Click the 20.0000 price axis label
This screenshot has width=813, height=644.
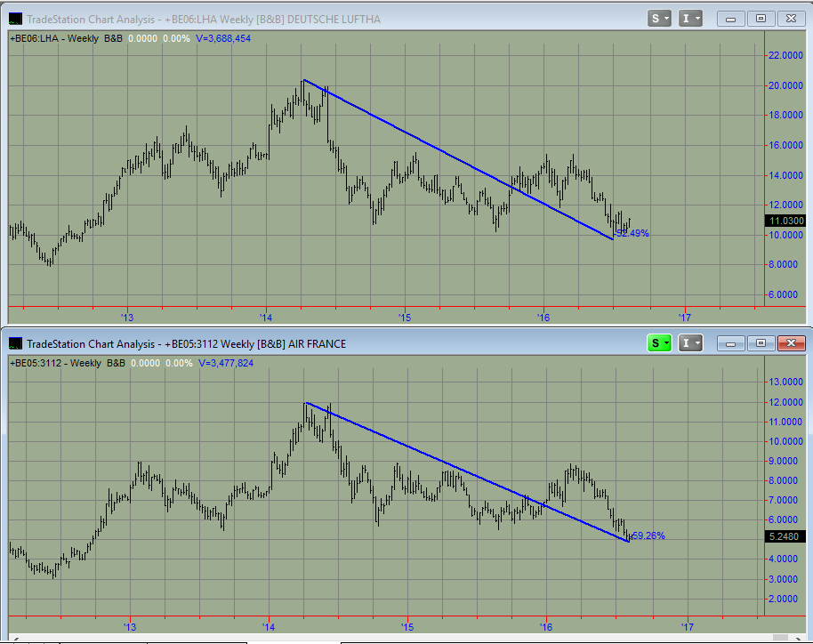(785, 85)
